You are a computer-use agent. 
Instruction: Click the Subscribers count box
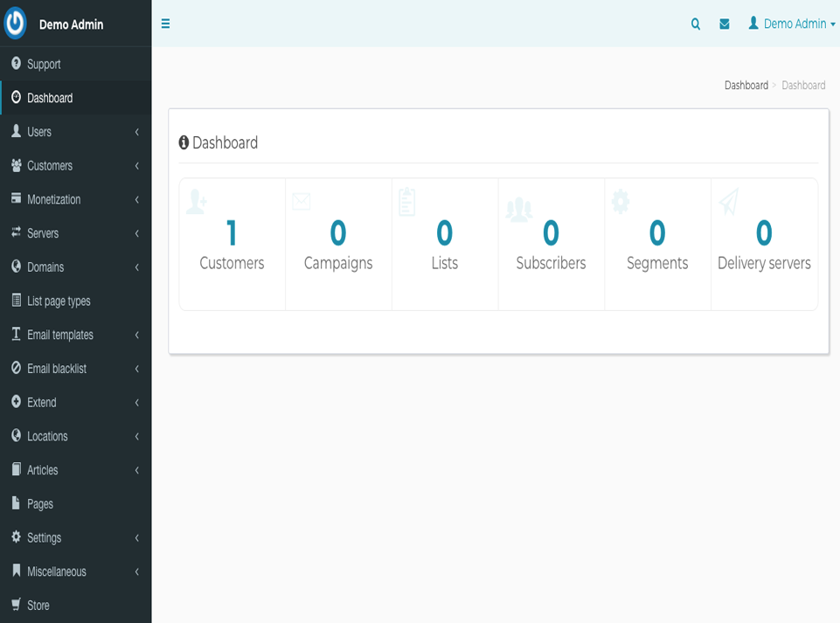pyautogui.click(x=551, y=245)
